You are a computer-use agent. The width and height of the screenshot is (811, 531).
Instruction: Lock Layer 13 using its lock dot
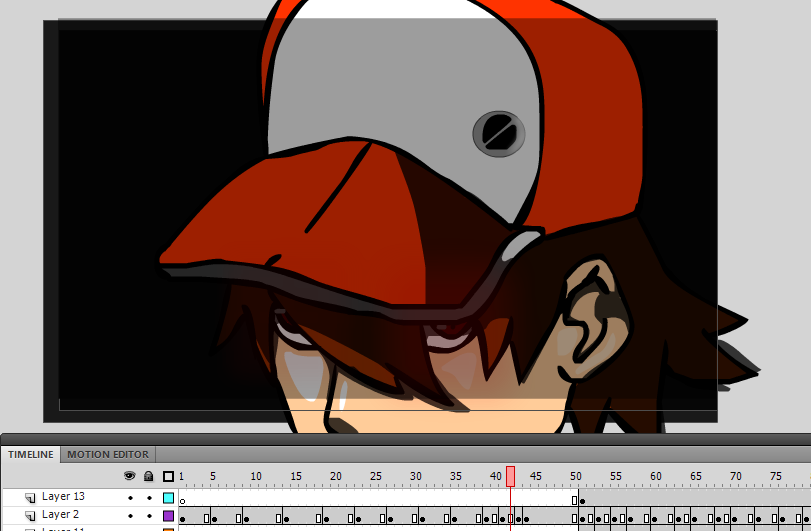pyautogui.click(x=149, y=498)
